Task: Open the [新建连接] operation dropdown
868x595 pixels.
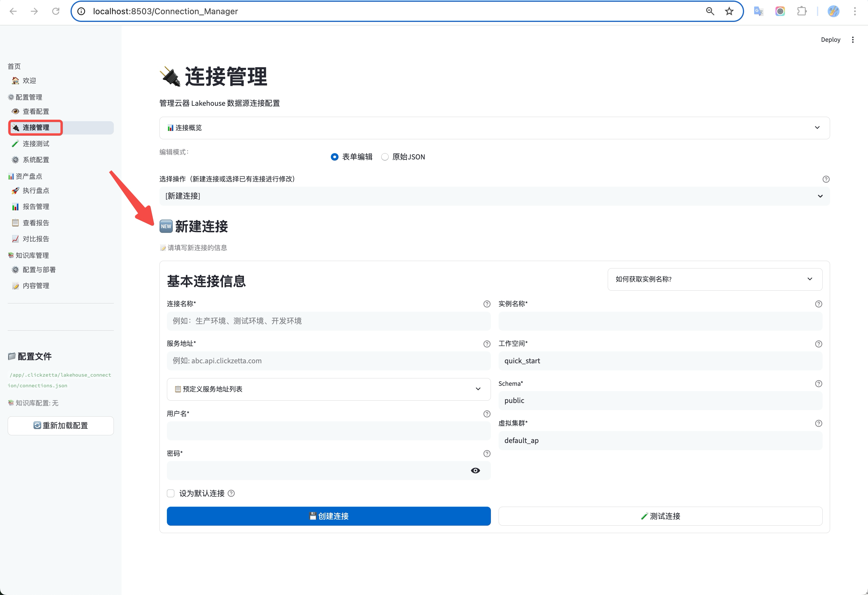Action: [x=494, y=196]
